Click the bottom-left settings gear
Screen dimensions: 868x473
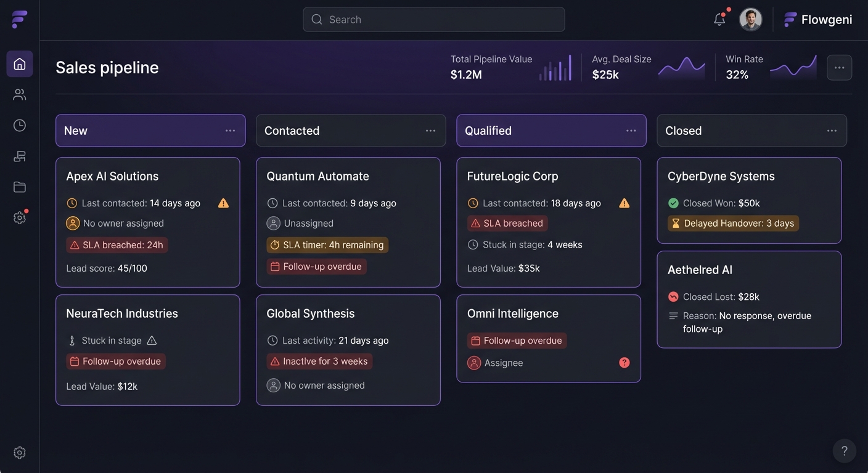pos(19,451)
